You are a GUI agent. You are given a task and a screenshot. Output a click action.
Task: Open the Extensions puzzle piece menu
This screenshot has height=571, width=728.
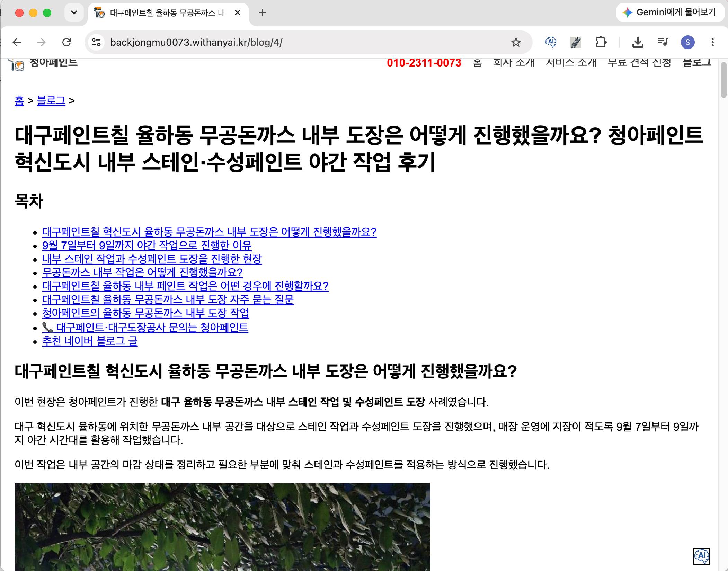pyautogui.click(x=601, y=42)
